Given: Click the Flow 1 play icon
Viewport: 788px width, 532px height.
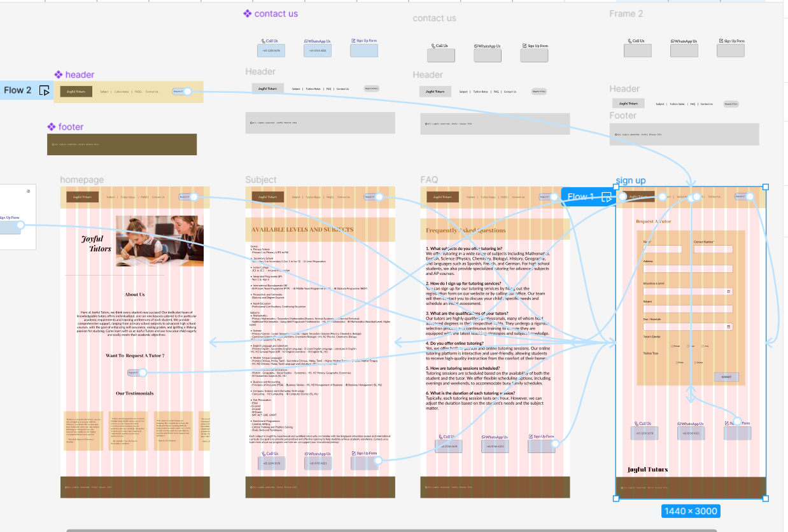Looking at the screenshot, I should 607,197.
